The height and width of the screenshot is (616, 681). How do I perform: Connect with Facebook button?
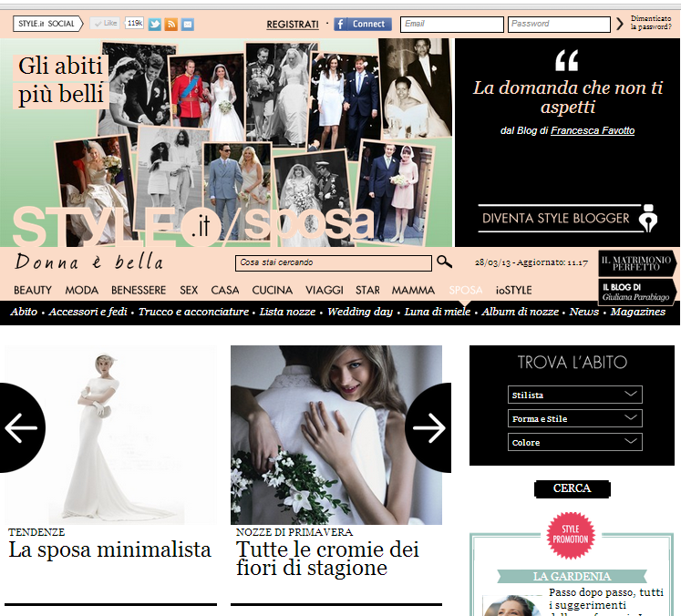pos(362,24)
